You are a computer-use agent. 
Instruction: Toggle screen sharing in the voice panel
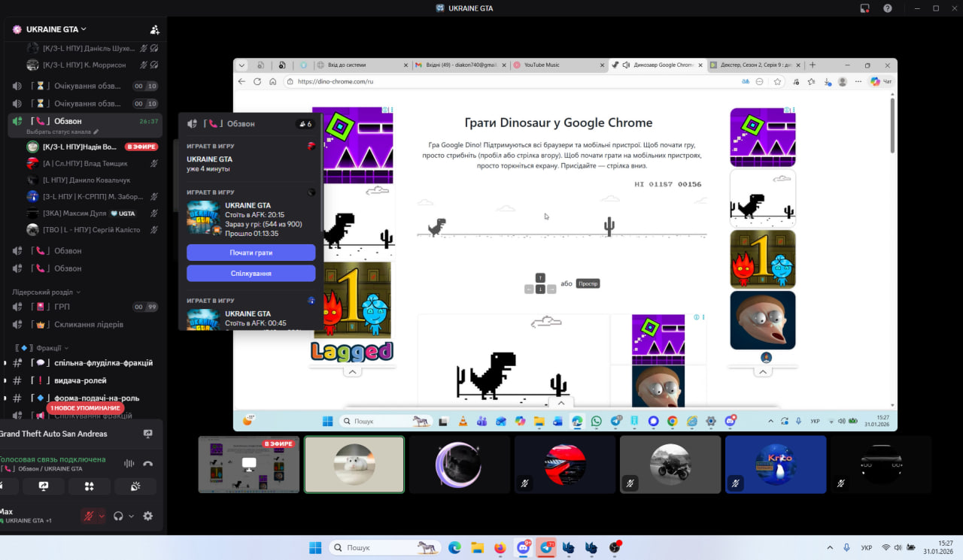coord(44,486)
